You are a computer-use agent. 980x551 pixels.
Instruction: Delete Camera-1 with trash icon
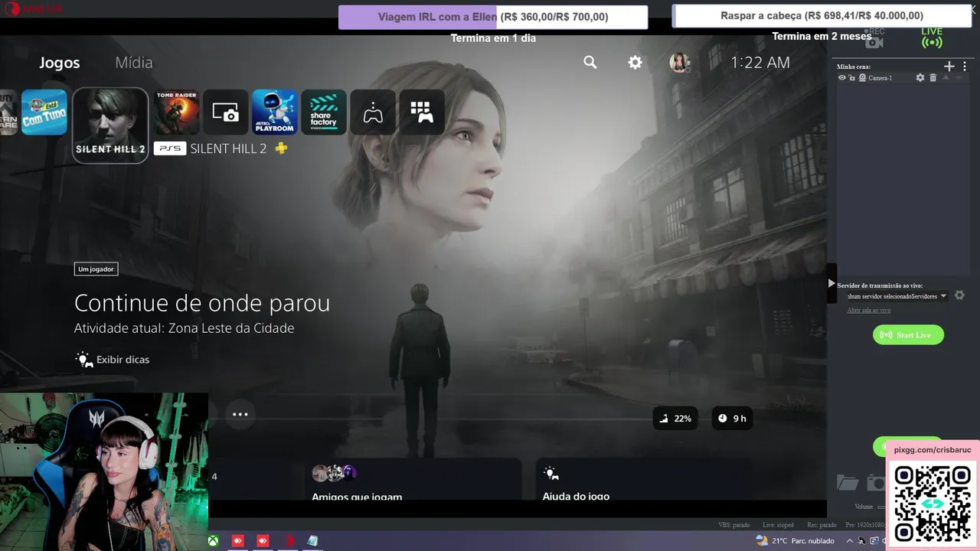tap(933, 78)
